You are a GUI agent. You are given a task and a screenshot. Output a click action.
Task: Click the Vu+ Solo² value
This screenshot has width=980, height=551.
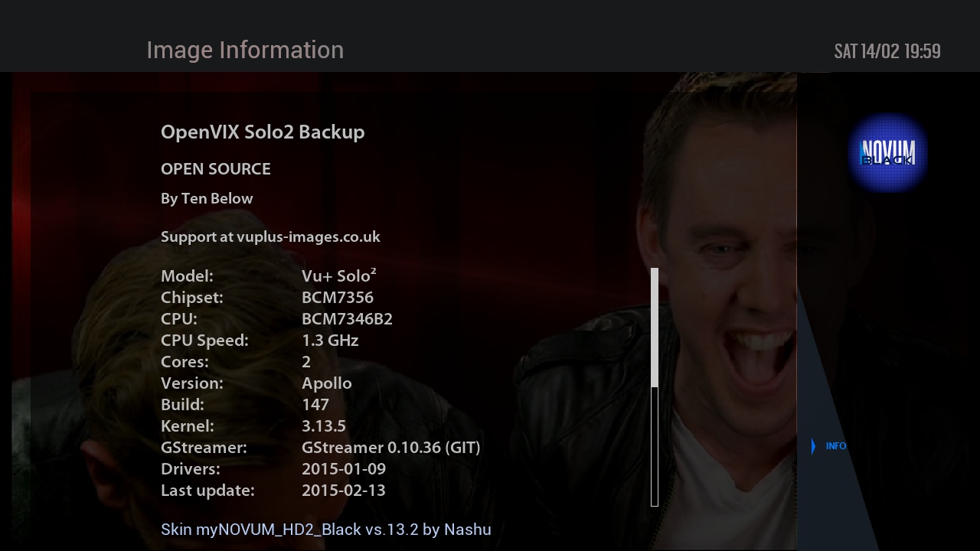coord(339,275)
